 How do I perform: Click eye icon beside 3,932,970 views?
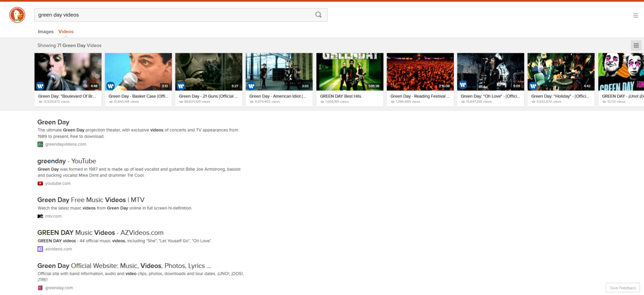[x=533, y=102]
